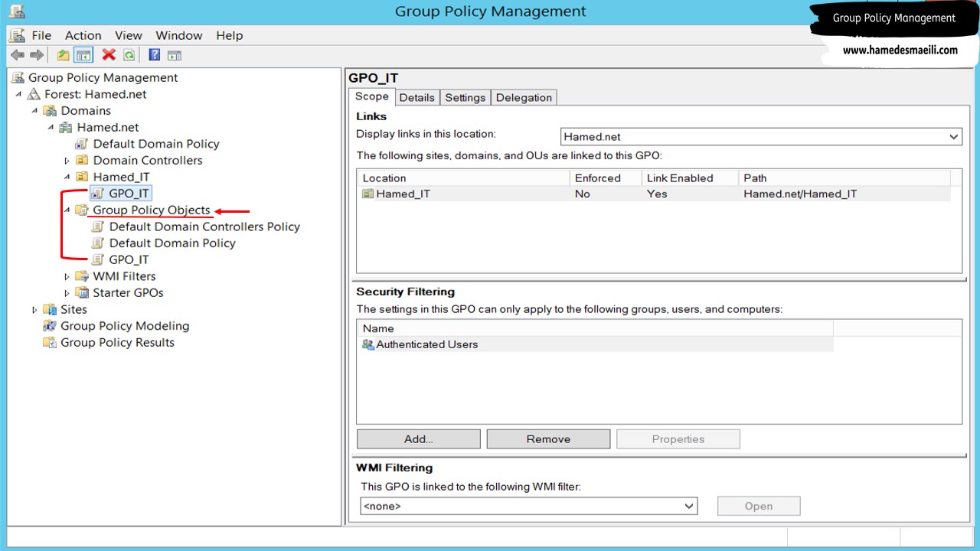Click the Domain Controllers OU icon
This screenshot has height=551, width=980.
click(82, 161)
